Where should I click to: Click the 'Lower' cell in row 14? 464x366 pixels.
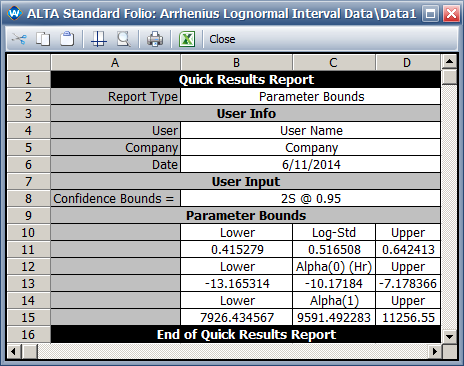236,301
